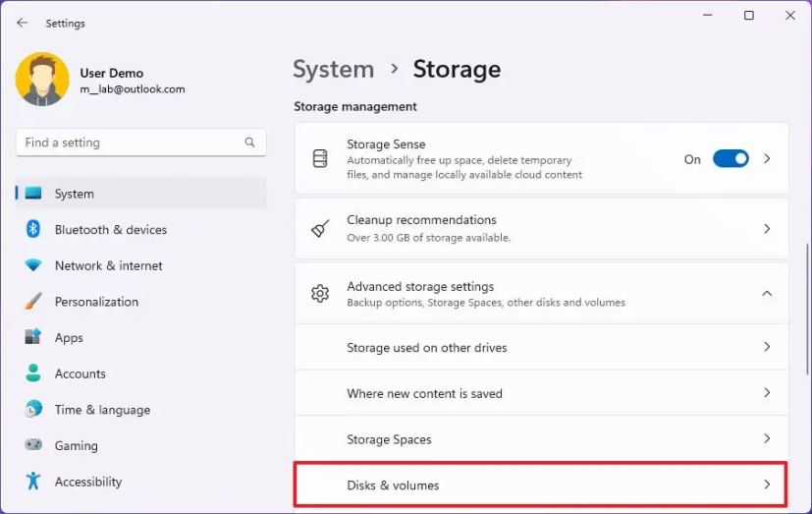Minimize the Settings window
Screen dimensions: 812x514
tap(707, 16)
